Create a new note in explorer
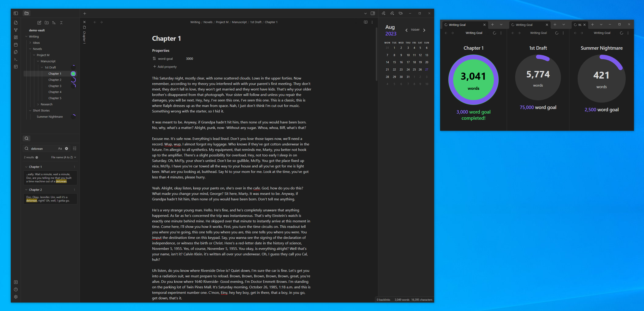The height and width of the screenshot is (311, 644). click(x=39, y=23)
